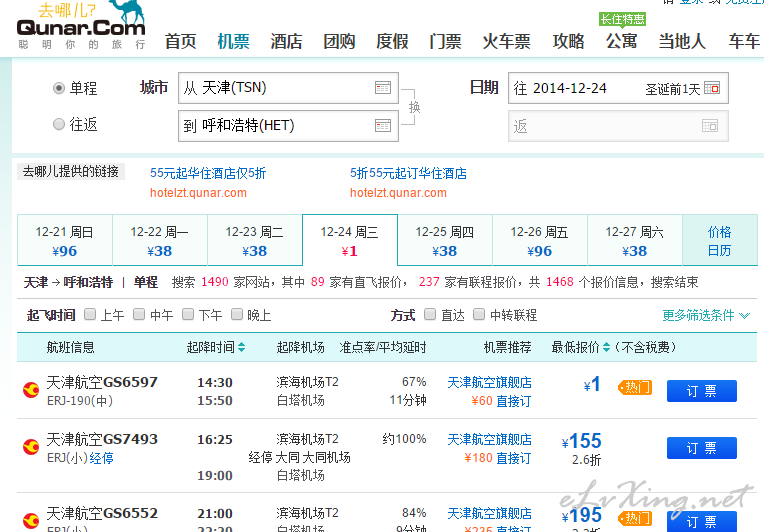Select 12-26 周五 date tab
Image resolution: width=764 pixels, height=532 pixels.
540,240
